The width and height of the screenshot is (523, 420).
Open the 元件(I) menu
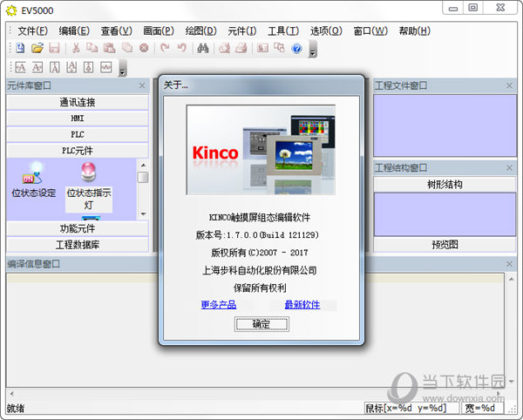241,31
